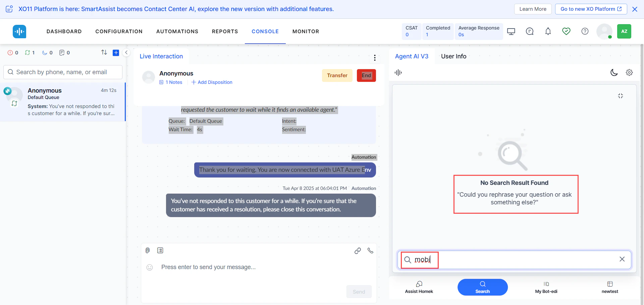Focus the search by phone, name field
The image size is (644, 305).
coord(63,72)
